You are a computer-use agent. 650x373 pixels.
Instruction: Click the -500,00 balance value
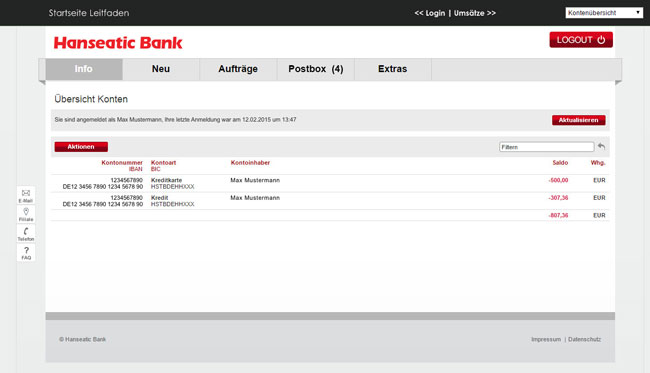pos(558,180)
